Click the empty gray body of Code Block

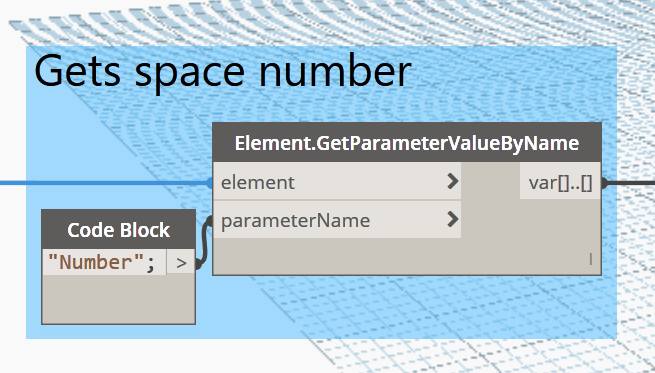[119, 299]
